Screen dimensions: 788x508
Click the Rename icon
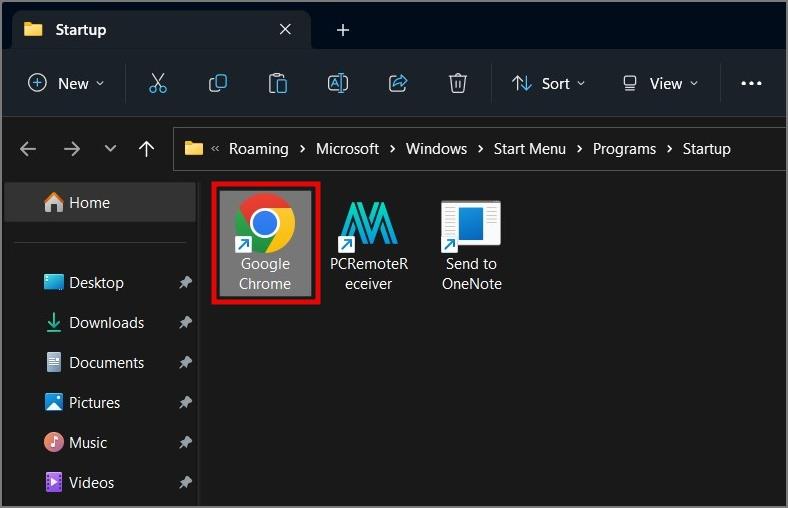click(338, 83)
